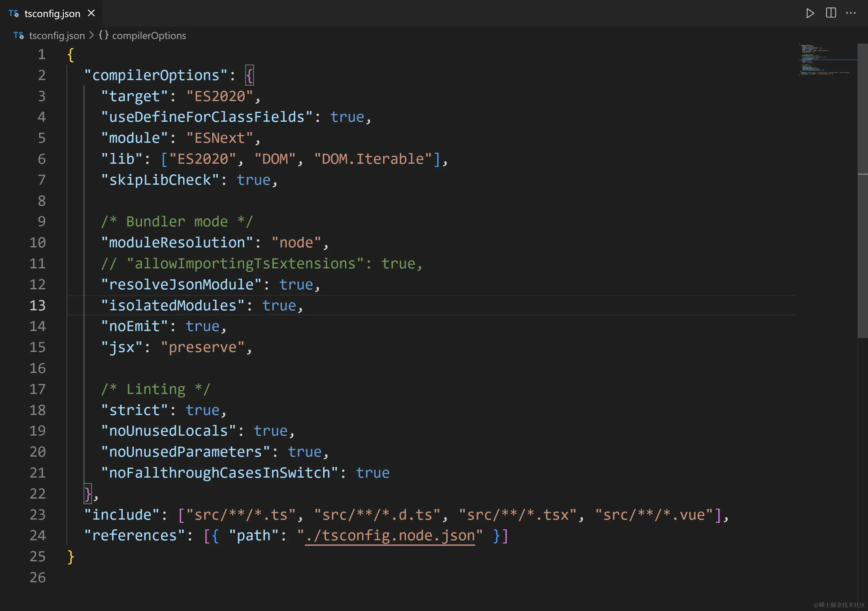The height and width of the screenshot is (611, 868).
Task: Open tsconfig.json breadcrumb dropdown
Action: pyautogui.click(x=57, y=36)
